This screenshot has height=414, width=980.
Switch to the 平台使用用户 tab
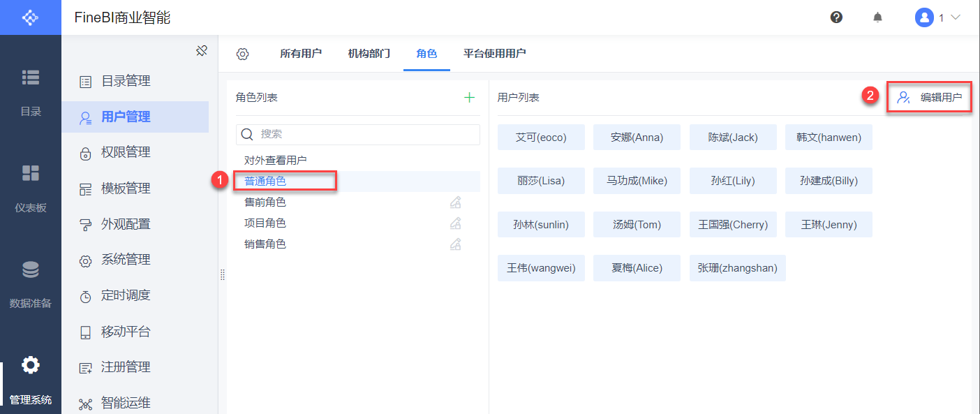point(495,54)
